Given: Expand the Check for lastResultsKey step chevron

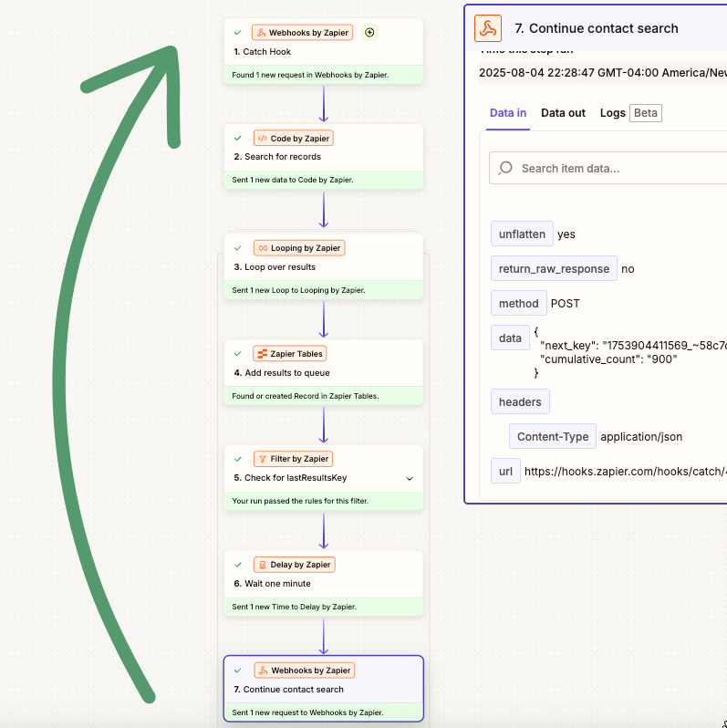Looking at the screenshot, I should click(410, 478).
